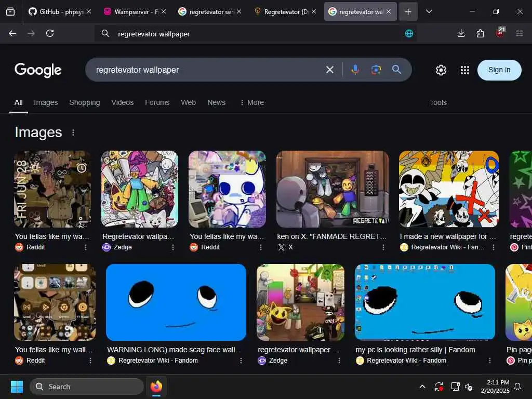Clear the Google search box with the X

(x=330, y=70)
